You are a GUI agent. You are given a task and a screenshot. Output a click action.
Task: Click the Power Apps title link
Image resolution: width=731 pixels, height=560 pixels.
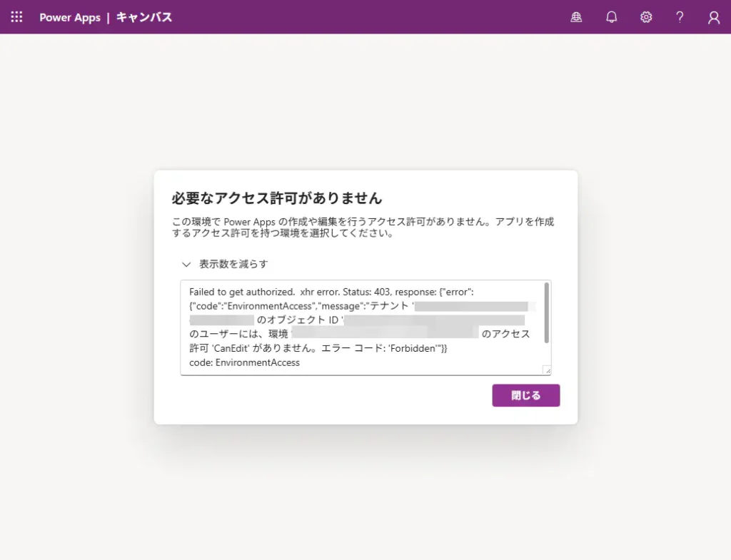click(70, 17)
